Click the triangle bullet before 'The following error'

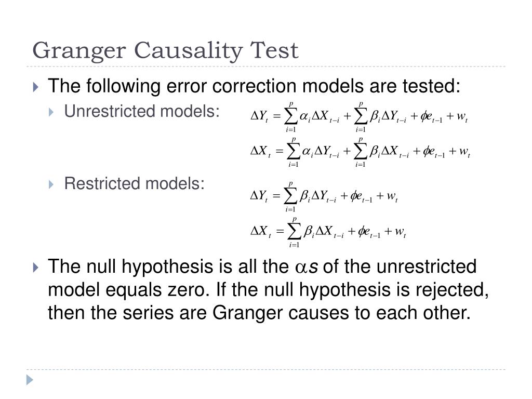click(36, 87)
